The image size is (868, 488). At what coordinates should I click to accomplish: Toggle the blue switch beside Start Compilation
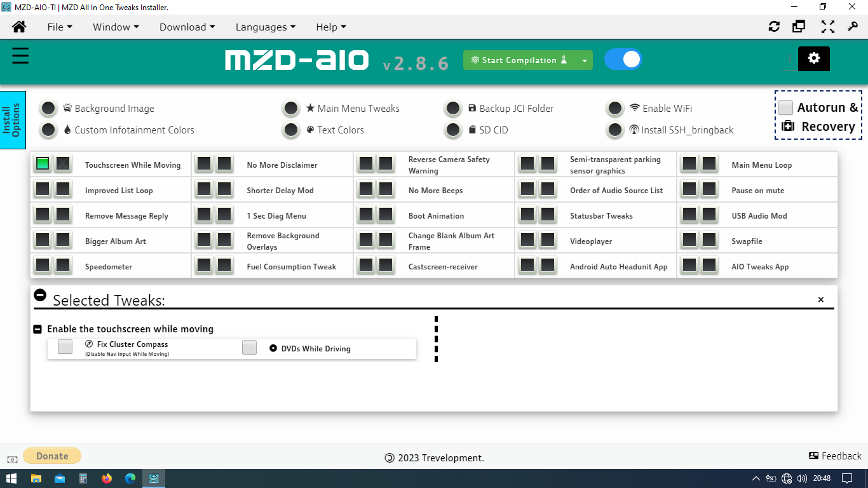[623, 59]
